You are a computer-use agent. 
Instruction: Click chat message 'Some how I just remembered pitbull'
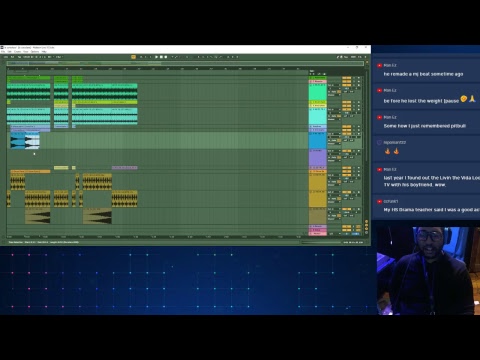pyautogui.click(x=425, y=126)
